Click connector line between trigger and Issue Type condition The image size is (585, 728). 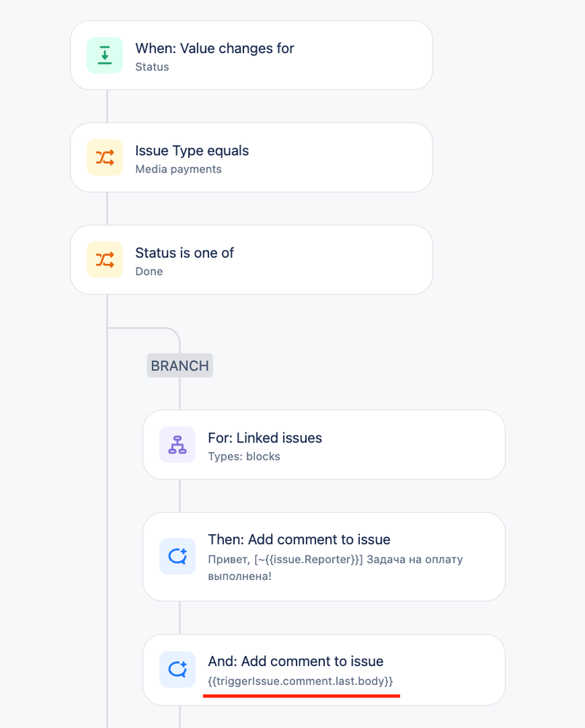107,106
